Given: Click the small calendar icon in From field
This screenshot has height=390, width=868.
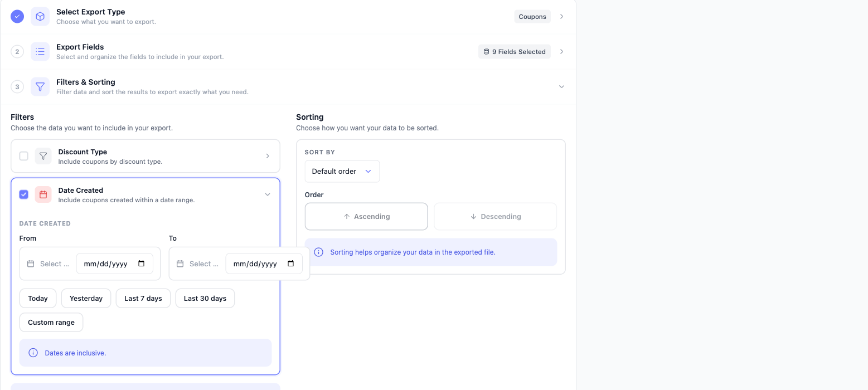Looking at the screenshot, I should coord(31,264).
